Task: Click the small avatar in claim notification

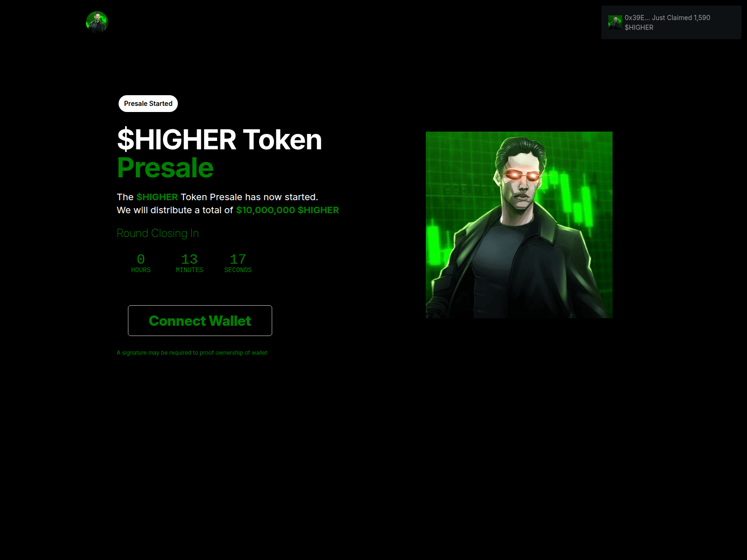Action: pyautogui.click(x=615, y=22)
